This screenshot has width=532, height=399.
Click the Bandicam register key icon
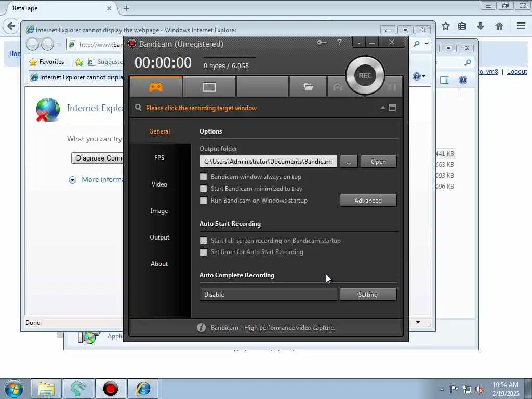(x=322, y=43)
